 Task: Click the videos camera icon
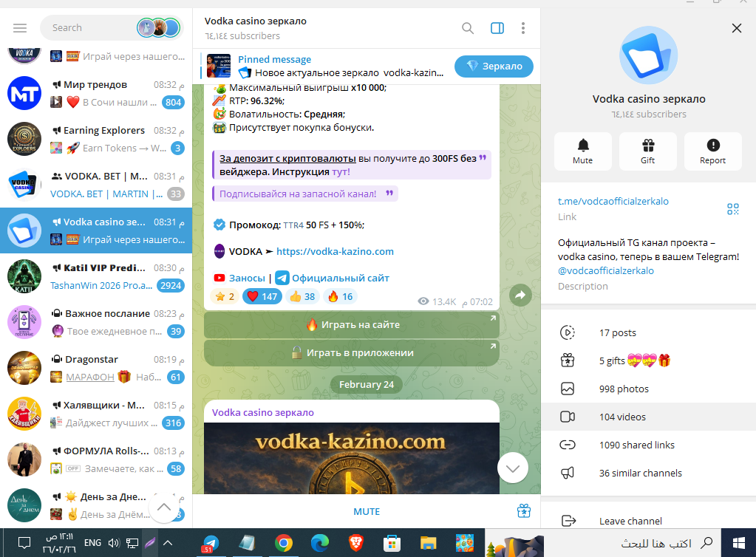coord(568,417)
